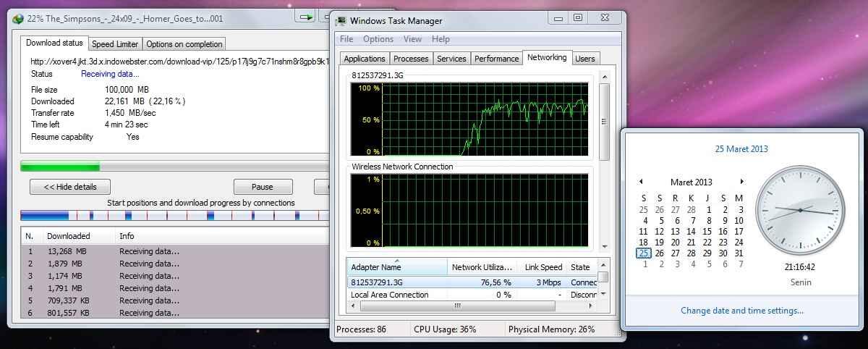
Task: Select connection 3 with 1,174 MB downloaded
Action: (174, 276)
